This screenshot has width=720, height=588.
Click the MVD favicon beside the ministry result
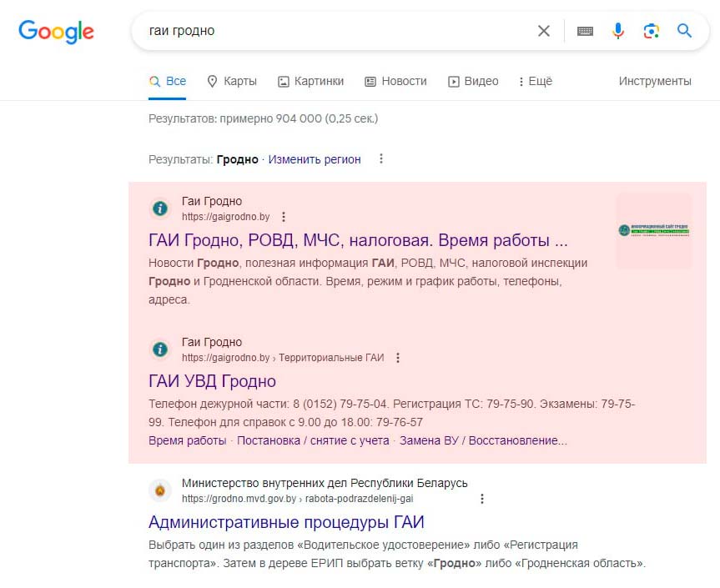click(x=159, y=490)
